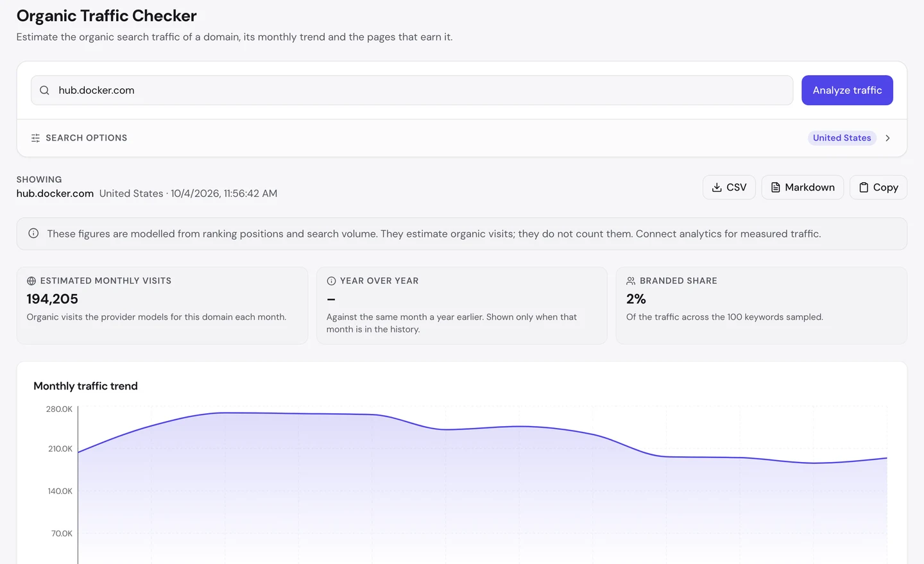Click the 2% branded share value

[636, 299]
